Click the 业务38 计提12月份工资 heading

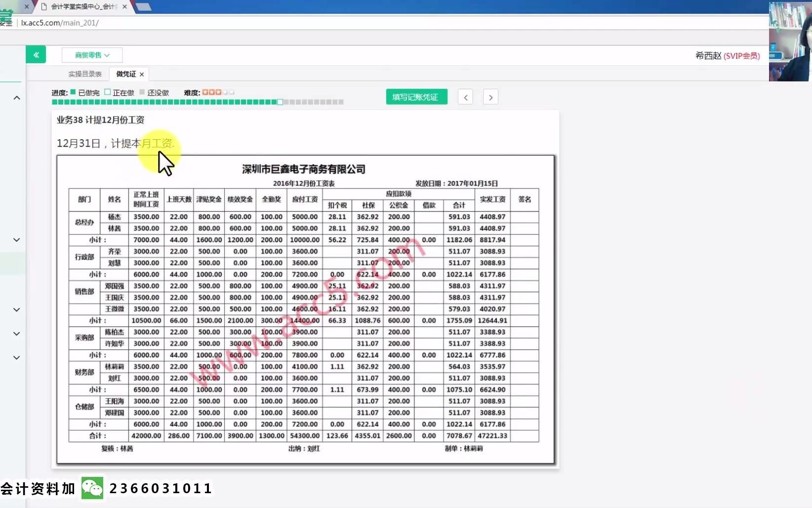click(x=100, y=120)
